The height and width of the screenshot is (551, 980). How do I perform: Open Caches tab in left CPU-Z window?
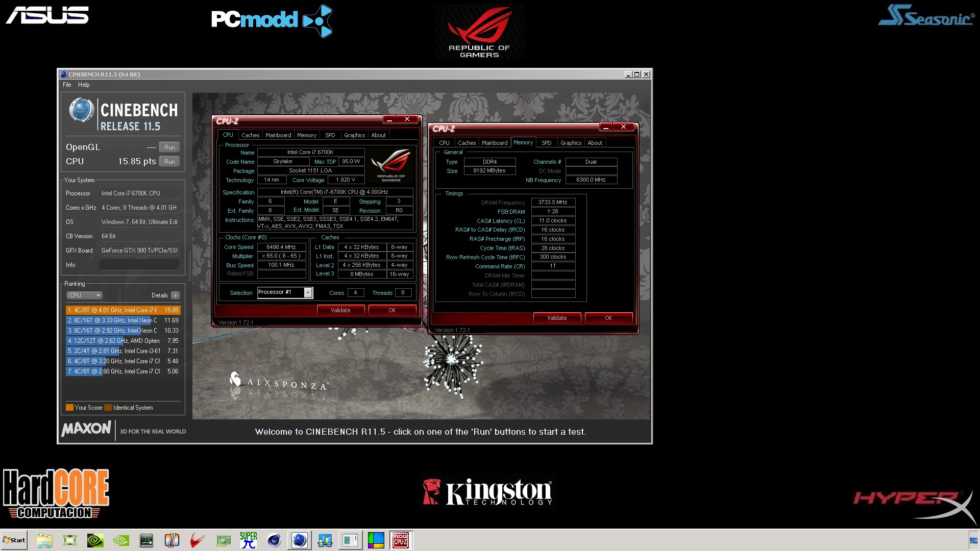(251, 135)
